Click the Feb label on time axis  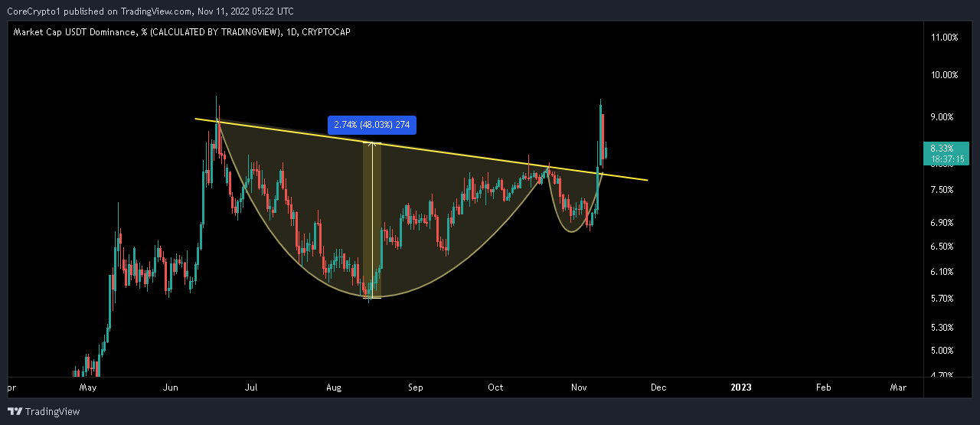coord(823,387)
